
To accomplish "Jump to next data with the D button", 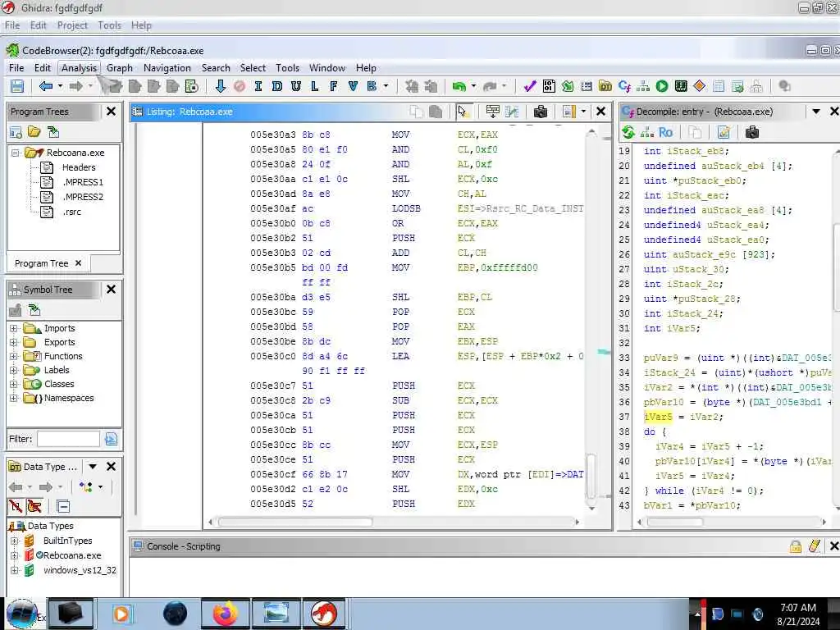I will [x=277, y=85].
